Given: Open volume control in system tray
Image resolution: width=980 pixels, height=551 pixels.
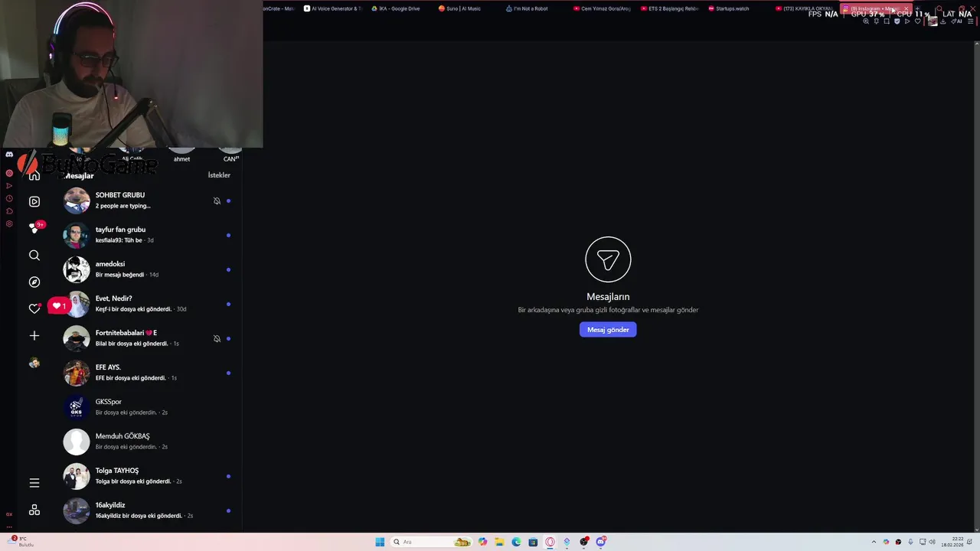Looking at the screenshot, I should pyautogui.click(x=933, y=542).
